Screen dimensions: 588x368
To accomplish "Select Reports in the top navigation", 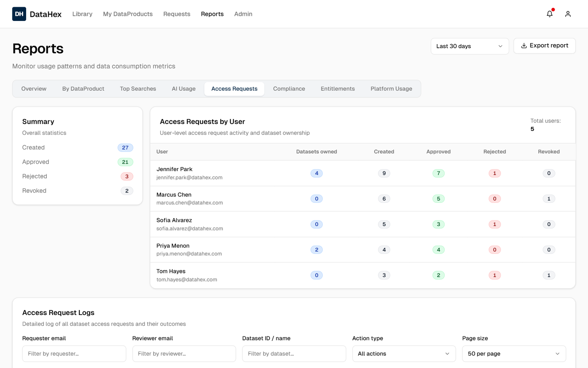I will [212, 14].
